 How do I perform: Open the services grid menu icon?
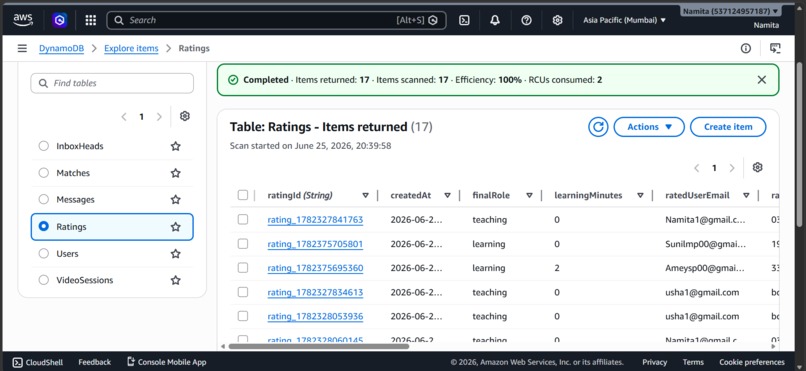90,20
